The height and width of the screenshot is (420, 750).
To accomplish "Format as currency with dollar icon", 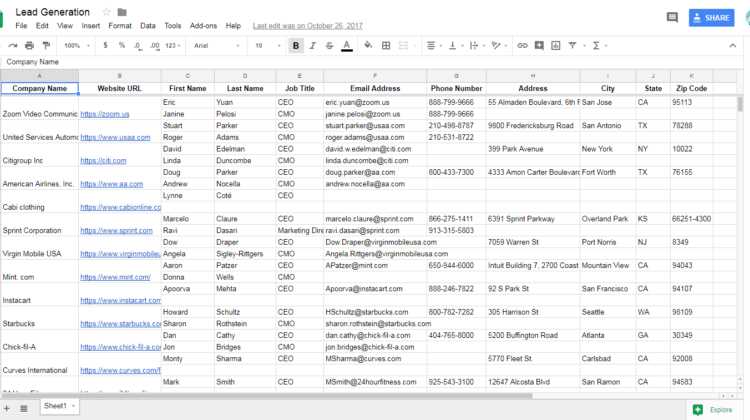I will click(105, 45).
